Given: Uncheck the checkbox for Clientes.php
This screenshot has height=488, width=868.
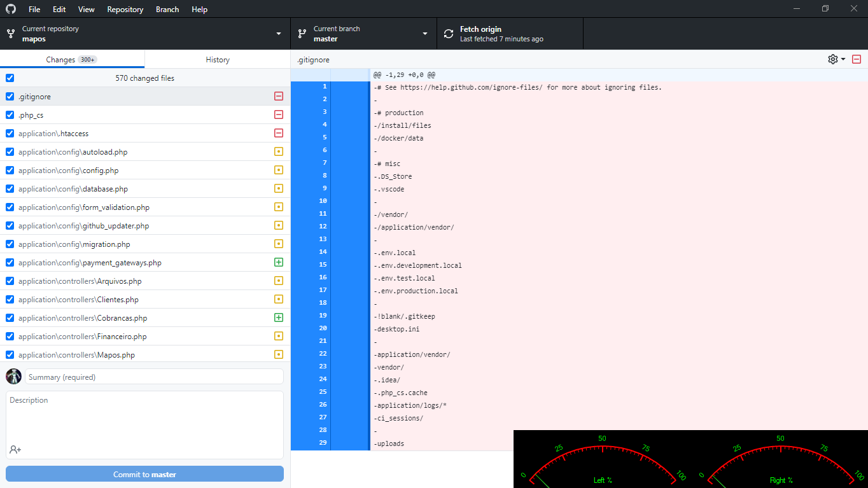Looking at the screenshot, I should click(x=9, y=299).
